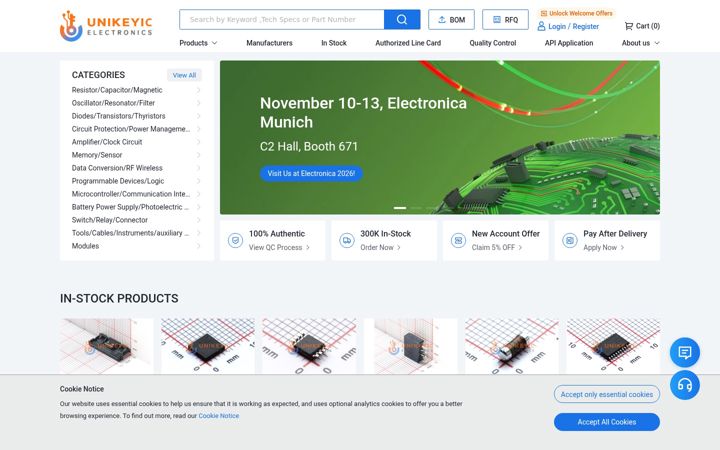Screen dimensions: 720x450
Task: Select Tools/Cables/Instruments/auxiliary category
Action: (130, 233)
